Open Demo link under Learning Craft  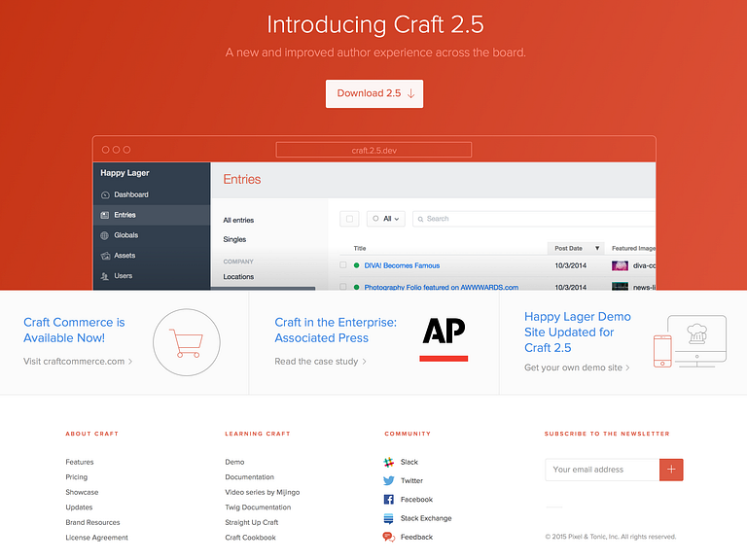[x=234, y=462]
